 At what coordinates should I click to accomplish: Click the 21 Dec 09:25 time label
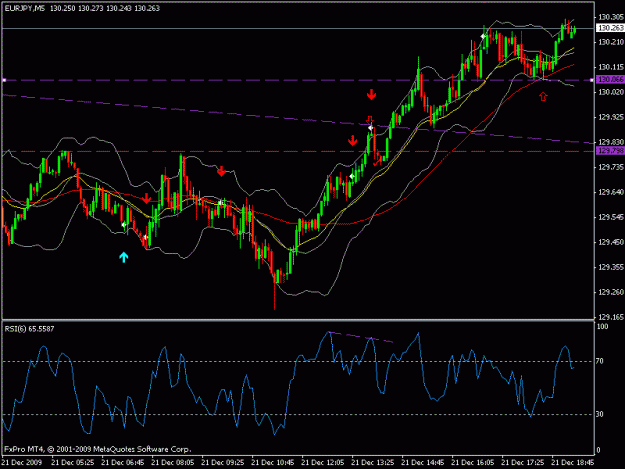[222, 463]
